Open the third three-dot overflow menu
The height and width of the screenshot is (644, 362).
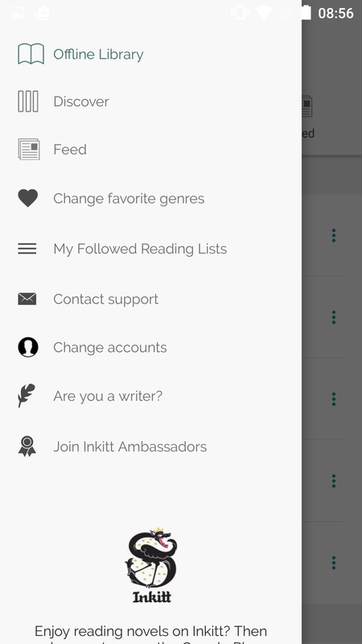334,398
